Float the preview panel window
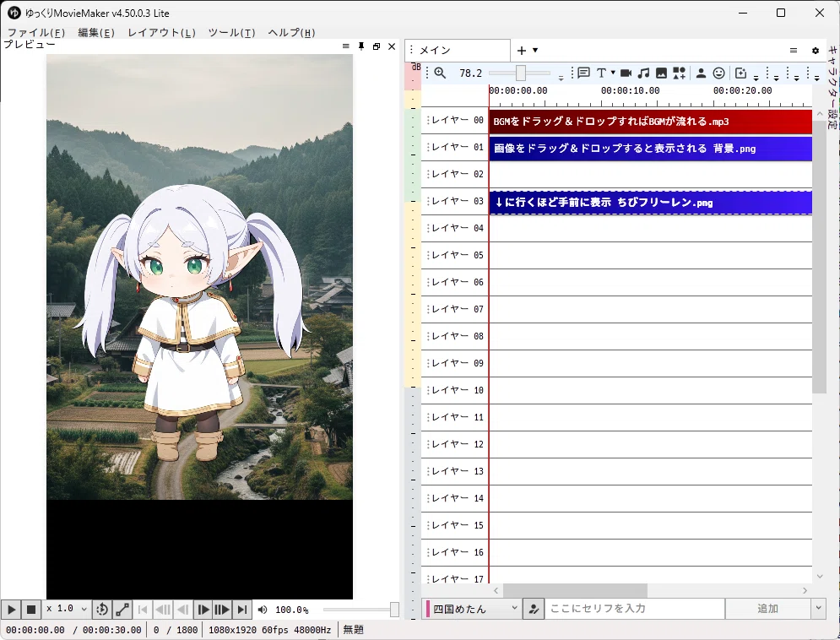The height and width of the screenshot is (640, 840). click(x=377, y=46)
